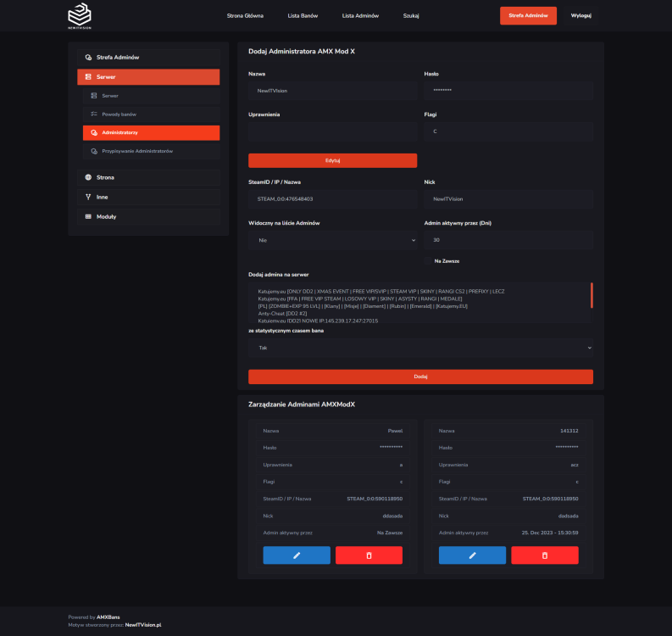Select the Anty-Cheat [DD2 #2] server

[x=282, y=314]
